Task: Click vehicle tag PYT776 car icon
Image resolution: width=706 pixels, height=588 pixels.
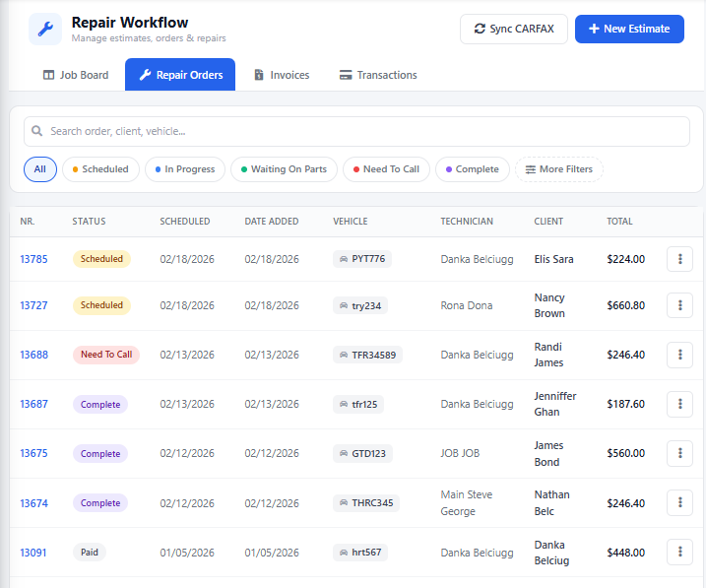Action: click(x=343, y=259)
